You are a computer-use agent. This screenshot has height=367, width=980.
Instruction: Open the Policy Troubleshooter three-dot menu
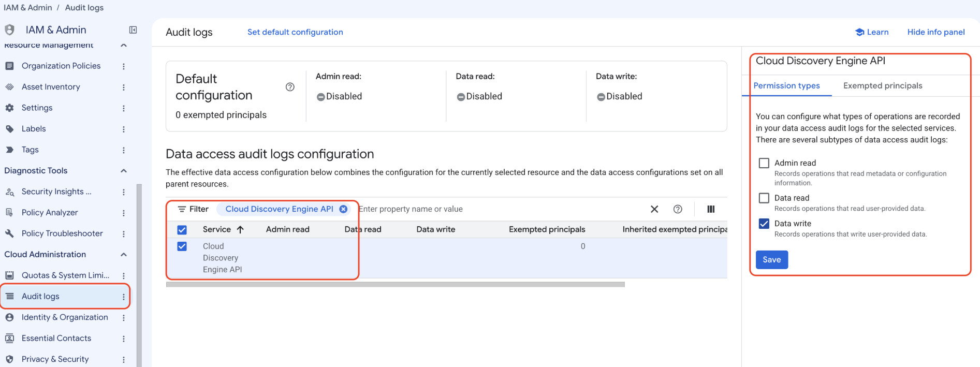[124, 234]
